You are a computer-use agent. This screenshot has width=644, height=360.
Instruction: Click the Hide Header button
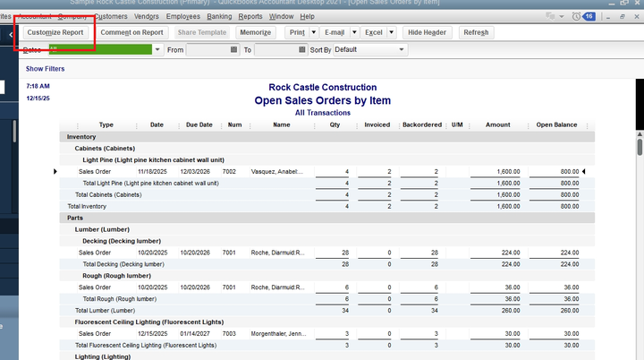tap(428, 32)
